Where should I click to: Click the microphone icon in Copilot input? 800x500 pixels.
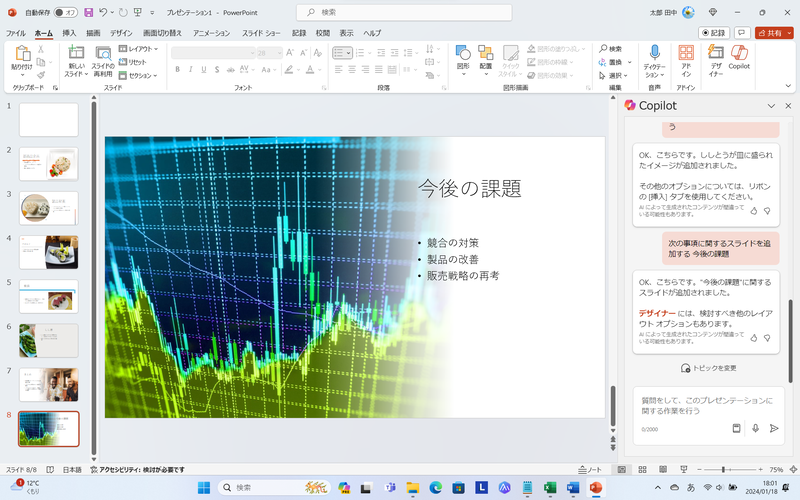click(755, 429)
